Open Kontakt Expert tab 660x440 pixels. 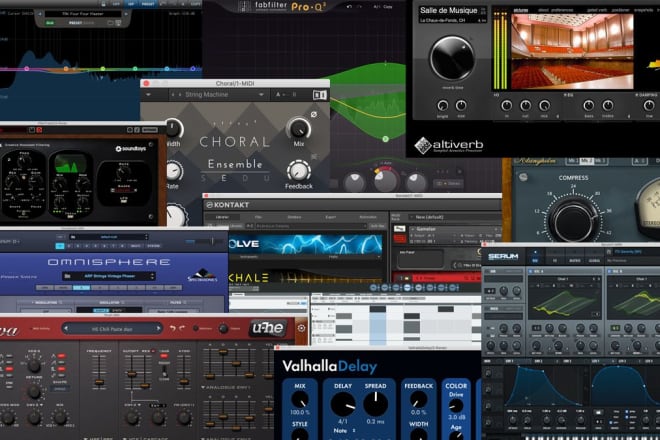(330, 217)
